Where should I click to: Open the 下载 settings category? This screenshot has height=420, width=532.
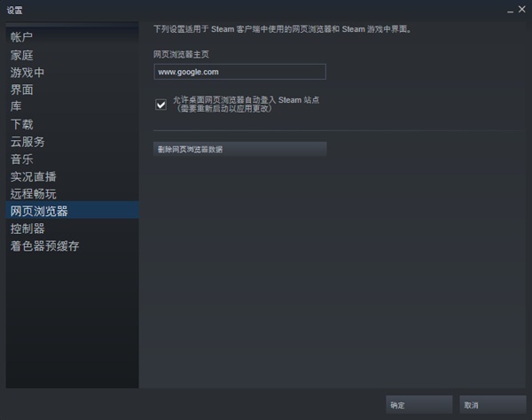click(73, 124)
